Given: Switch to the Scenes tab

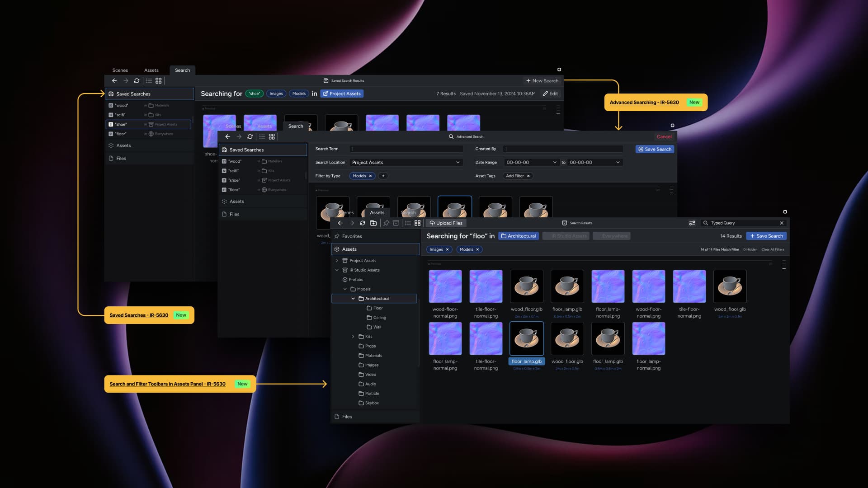Looking at the screenshot, I should coord(120,70).
